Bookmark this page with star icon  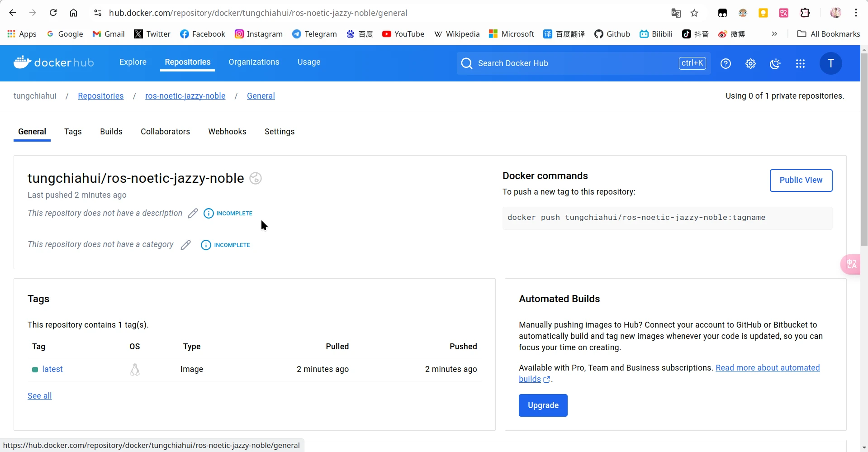click(x=694, y=13)
